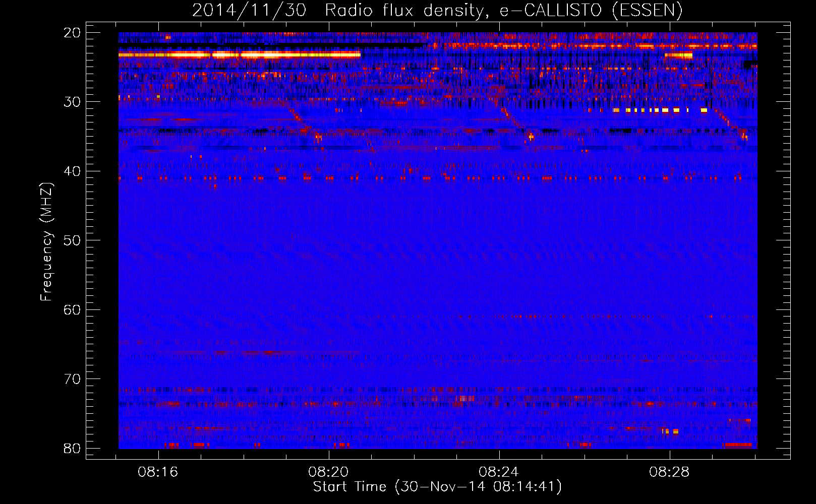Click the 20 MHz frequency tick label
This screenshot has height=504, width=816.
click(72, 33)
